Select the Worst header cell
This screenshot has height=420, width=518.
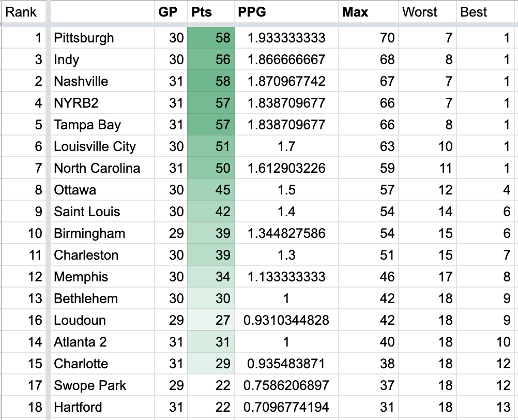pyautogui.click(x=427, y=11)
